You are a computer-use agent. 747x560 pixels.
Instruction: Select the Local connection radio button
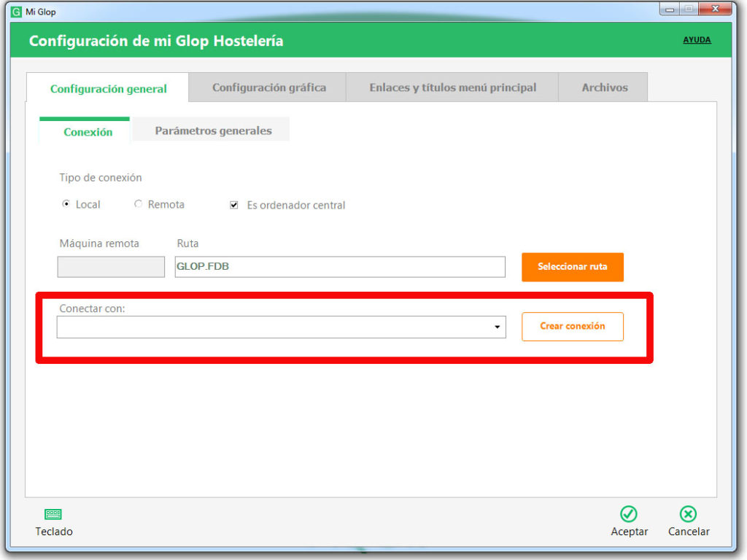click(x=66, y=204)
